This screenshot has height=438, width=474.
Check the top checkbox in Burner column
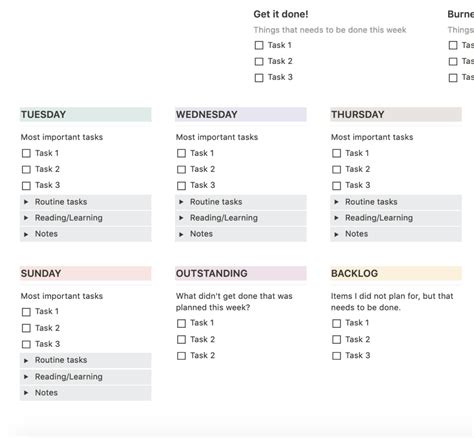click(453, 45)
